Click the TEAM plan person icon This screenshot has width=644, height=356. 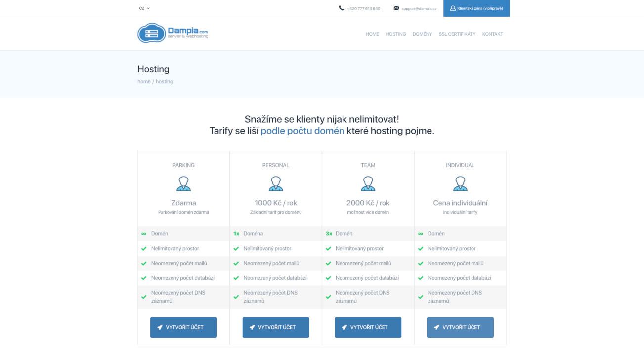point(368,183)
